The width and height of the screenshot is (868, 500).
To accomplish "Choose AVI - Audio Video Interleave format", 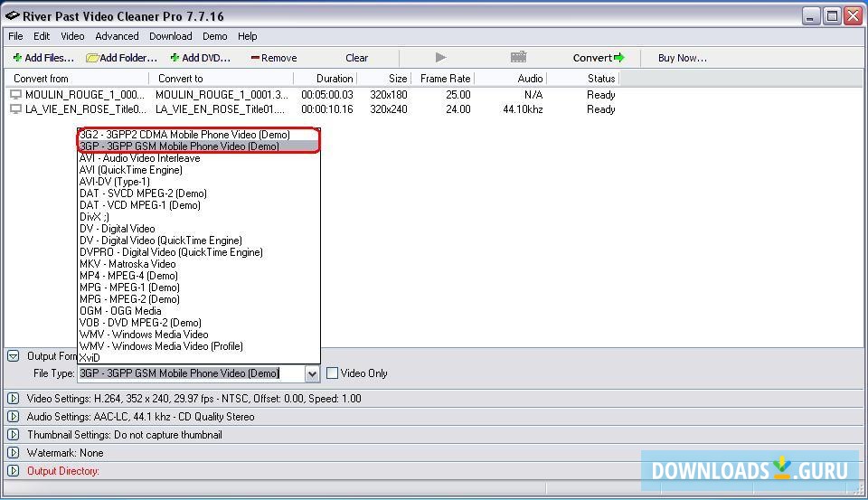I will click(x=199, y=158).
